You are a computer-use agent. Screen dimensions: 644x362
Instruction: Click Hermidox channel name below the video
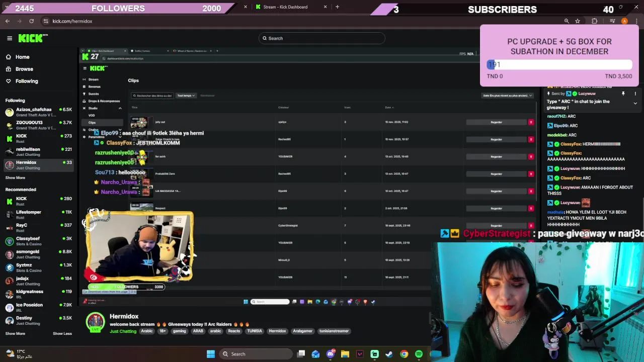(124, 316)
